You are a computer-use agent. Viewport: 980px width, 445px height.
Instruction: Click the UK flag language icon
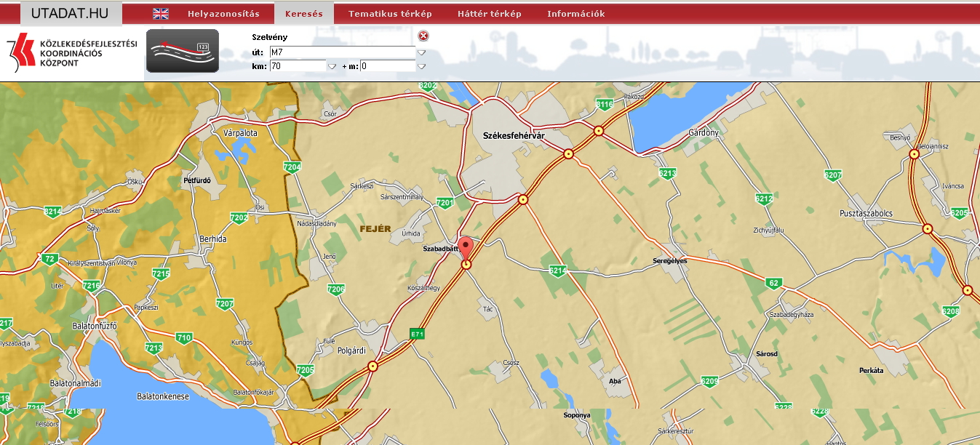click(x=161, y=14)
